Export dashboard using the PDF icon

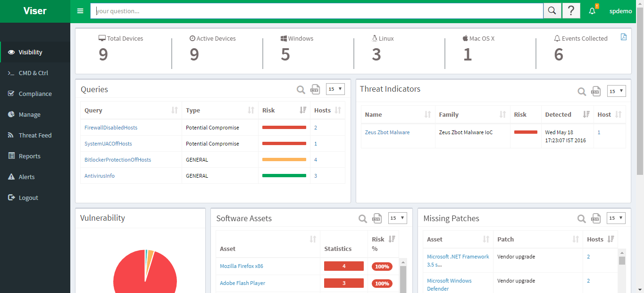[x=624, y=37]
